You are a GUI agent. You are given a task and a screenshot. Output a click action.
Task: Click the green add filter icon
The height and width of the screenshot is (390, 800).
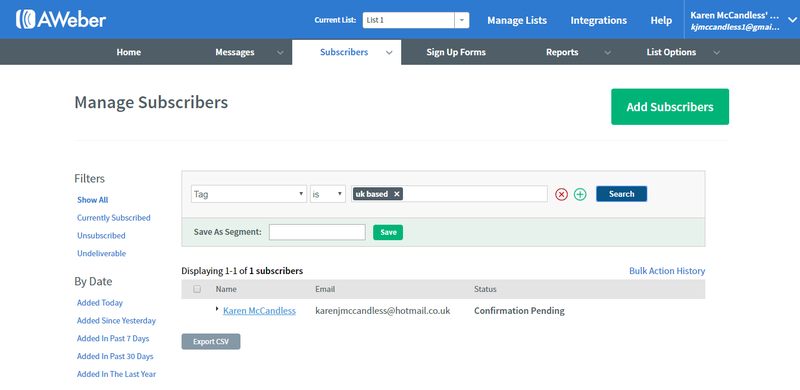580,194
